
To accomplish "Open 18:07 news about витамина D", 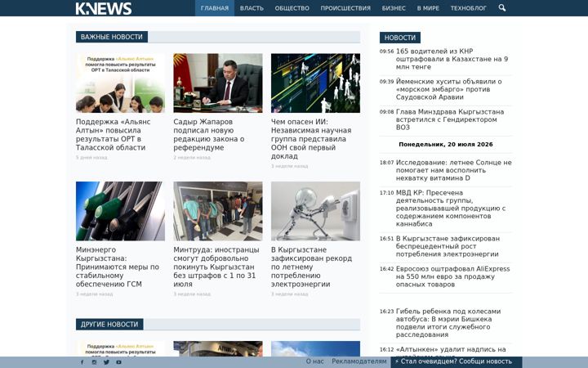I will point(454,170).
